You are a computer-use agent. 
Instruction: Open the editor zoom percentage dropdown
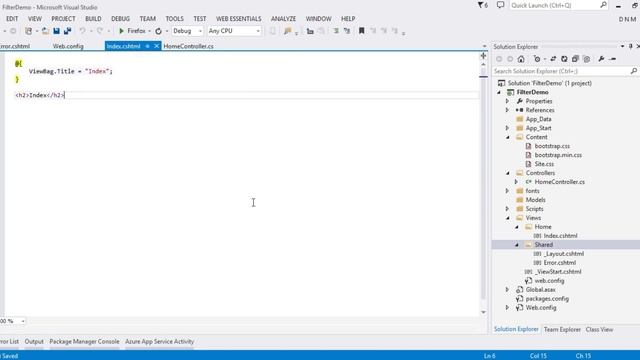click(x=23, y=321)
